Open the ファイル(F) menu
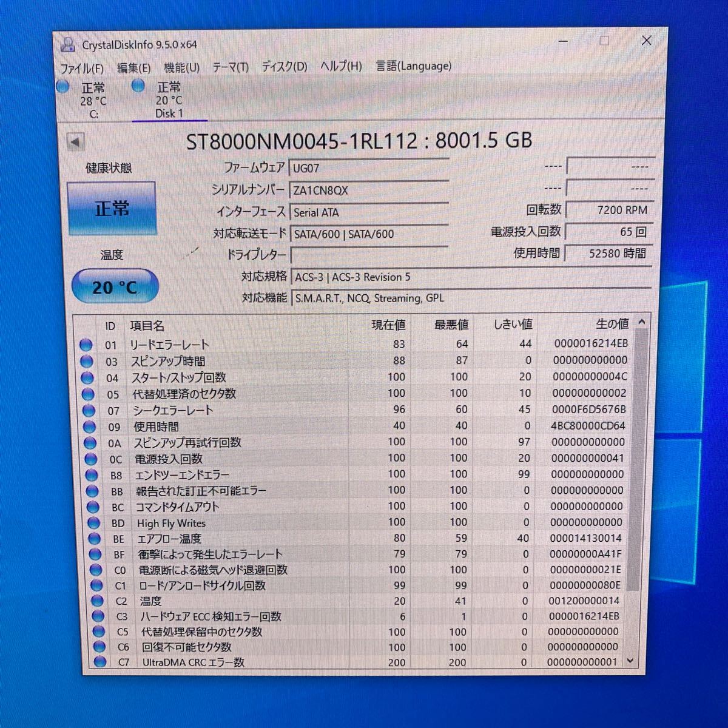 point(82,69)
